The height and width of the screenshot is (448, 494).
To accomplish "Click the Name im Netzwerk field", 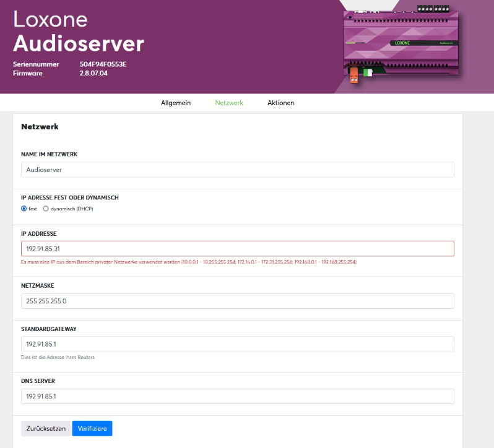I will [238, 170].
